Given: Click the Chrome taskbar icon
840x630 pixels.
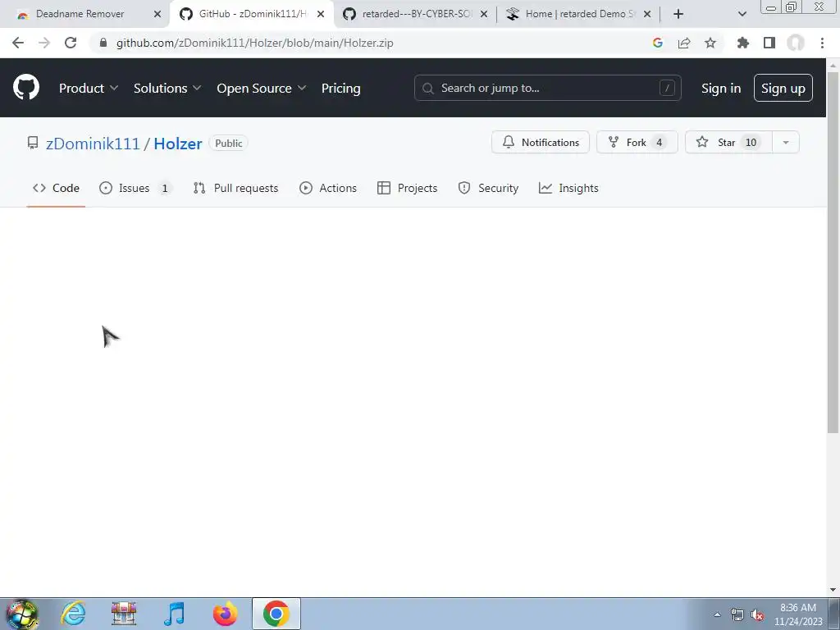Looking at the screenshot, I should pyautogui.click(x=276, y=614).
